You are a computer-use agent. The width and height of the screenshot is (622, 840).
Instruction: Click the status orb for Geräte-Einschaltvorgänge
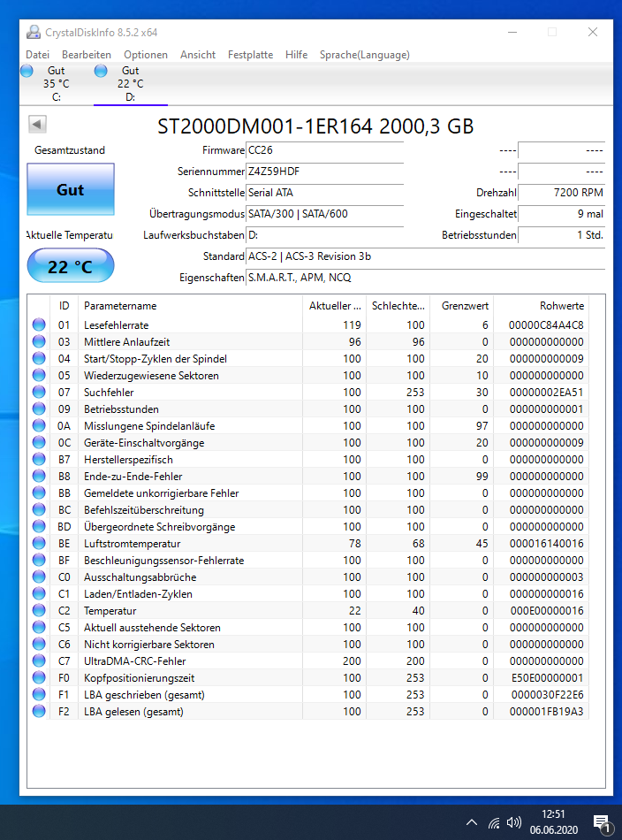[x=39, y=442]
